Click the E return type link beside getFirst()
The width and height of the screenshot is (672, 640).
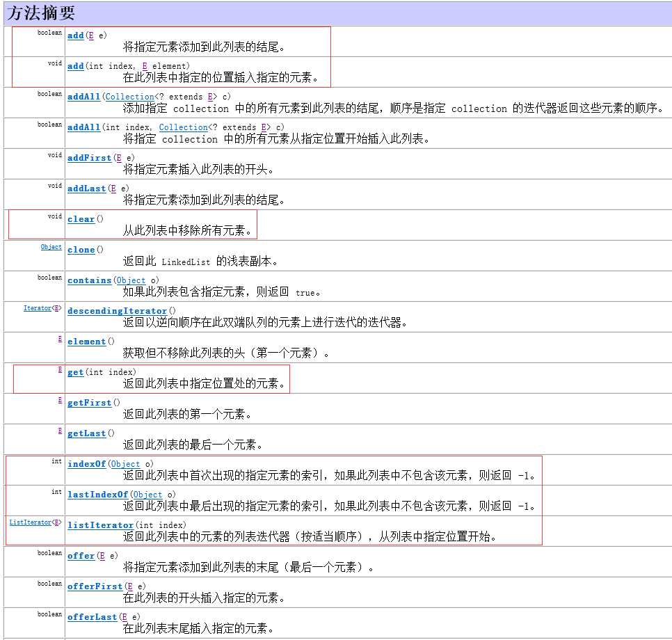60,401
